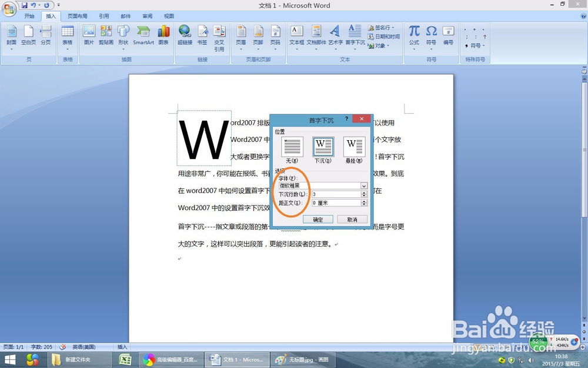Open the Shapes (形状) gallery
The width and height of the screenshot is (588, 368).
pos(123,37)
